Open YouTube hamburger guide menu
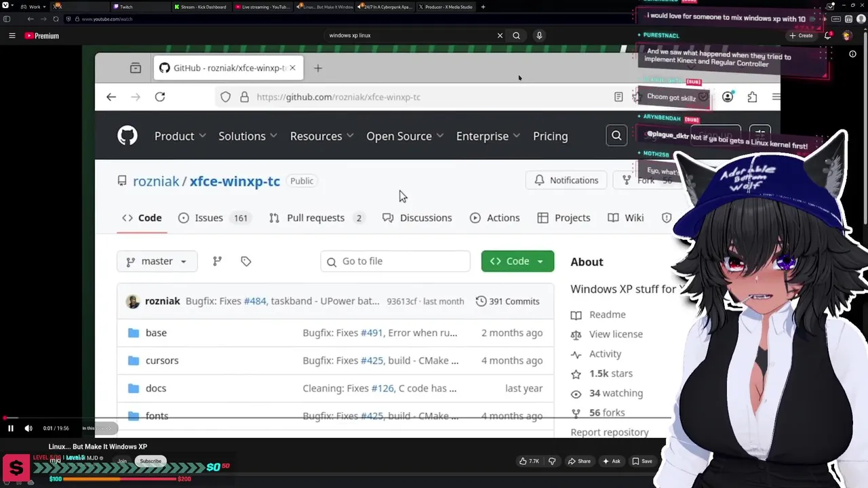868x488 pixels. click(12, 36)
